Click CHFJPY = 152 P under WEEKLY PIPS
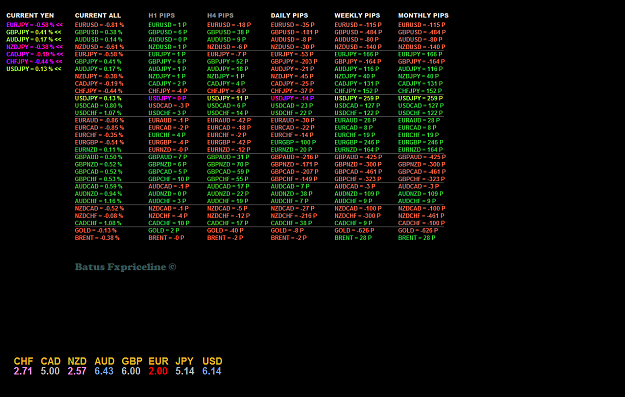This screenshot has width=625, height=397. tap(357, 91)
